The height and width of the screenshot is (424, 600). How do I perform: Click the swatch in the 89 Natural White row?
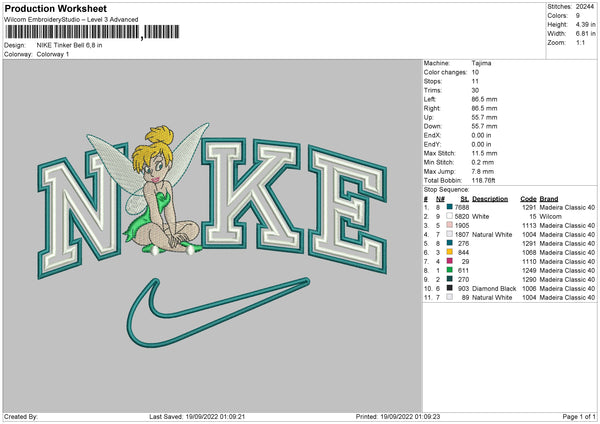tap(449, 297)
